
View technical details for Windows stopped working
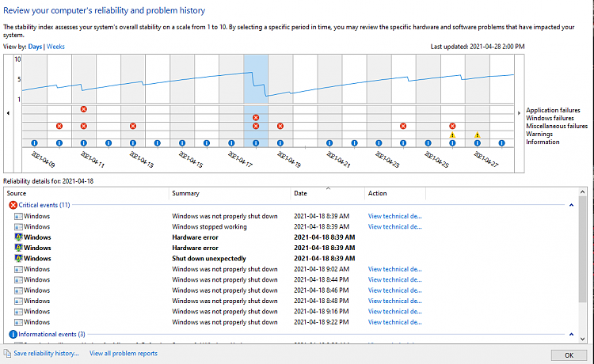tap(394, 226)
